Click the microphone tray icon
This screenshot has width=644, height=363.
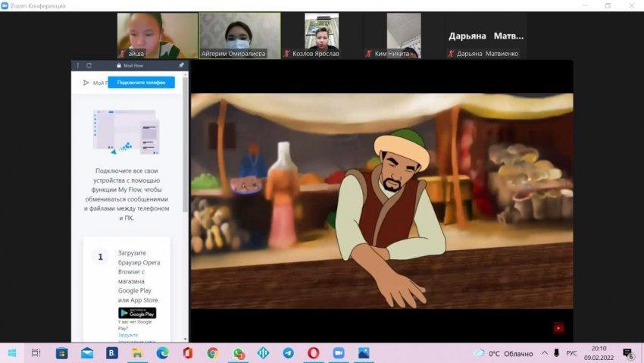(x=557, y=353)
